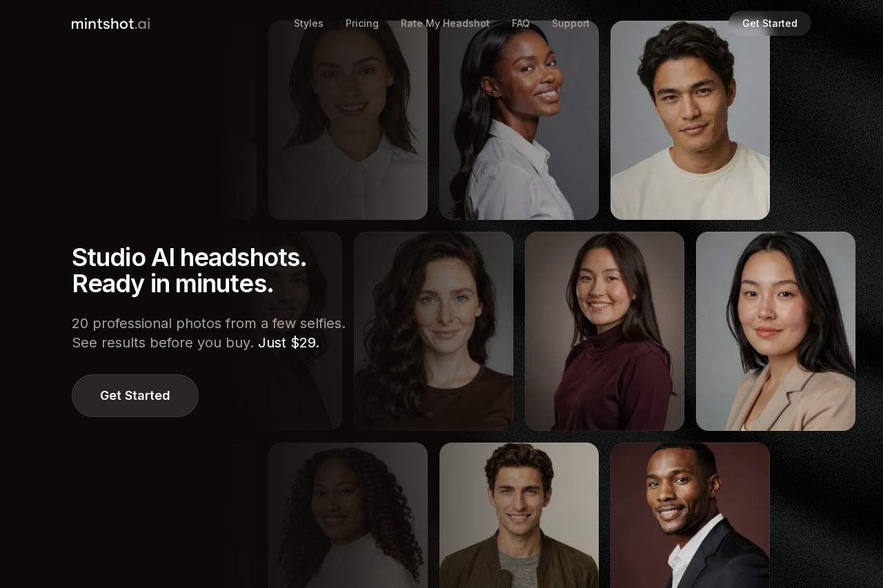
Task: Select headshot of woman in white shirt with long black hair
Action: coord(519,121)
